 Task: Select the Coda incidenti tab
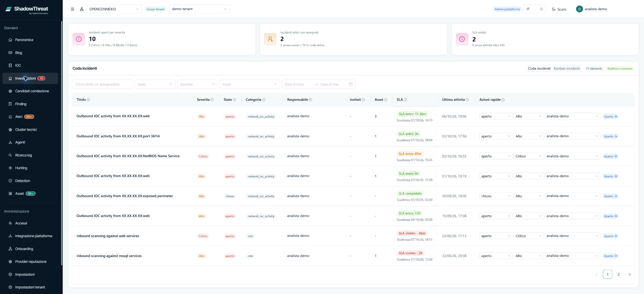click(539, 68)
